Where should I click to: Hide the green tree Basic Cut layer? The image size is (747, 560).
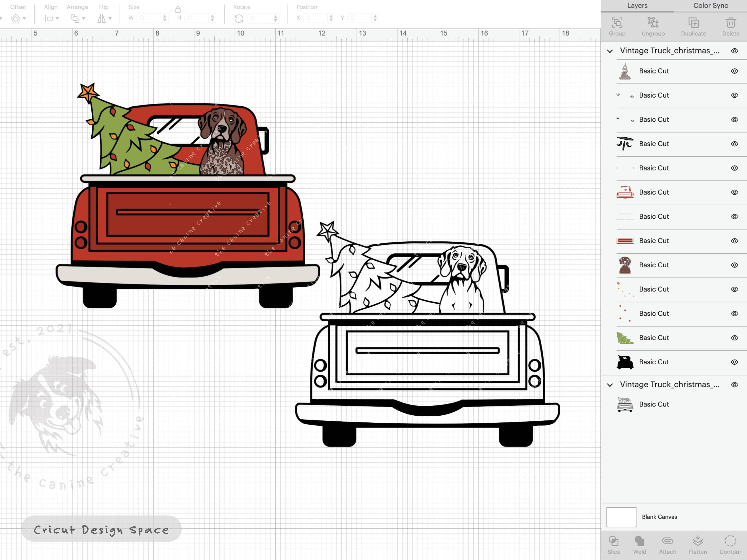[x=735, y=337]
